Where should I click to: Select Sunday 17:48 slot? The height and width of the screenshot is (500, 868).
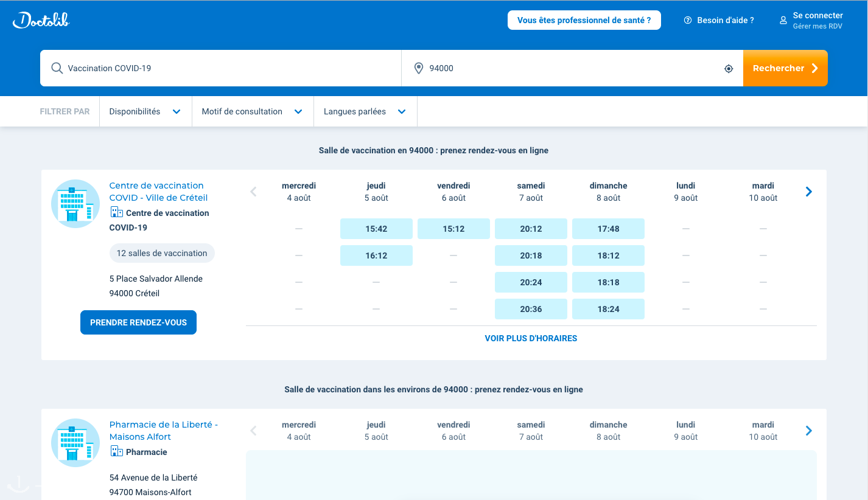click(x=608, y=229)
